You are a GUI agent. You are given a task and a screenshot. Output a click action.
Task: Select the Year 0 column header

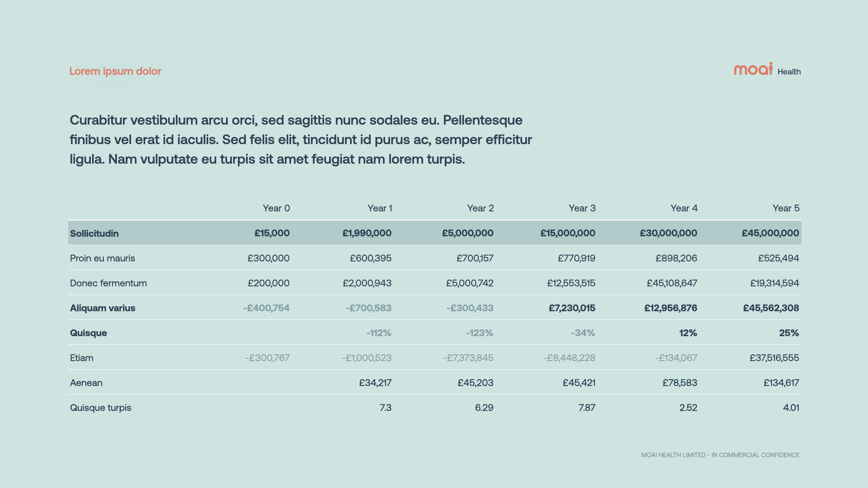pyautogui.click(x=276, y=208)
